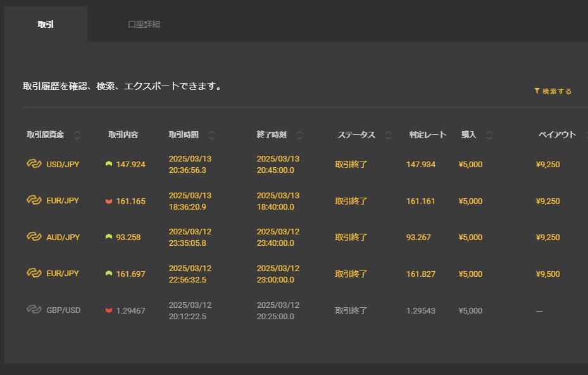Click red down arrow next to 161.165
Image resolution: width=588 pixels, height=375 pixels.
[109, 201]
